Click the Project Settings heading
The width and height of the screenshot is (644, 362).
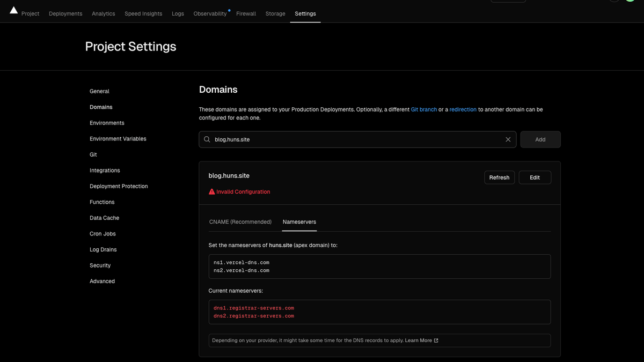(x=130, y=47)
